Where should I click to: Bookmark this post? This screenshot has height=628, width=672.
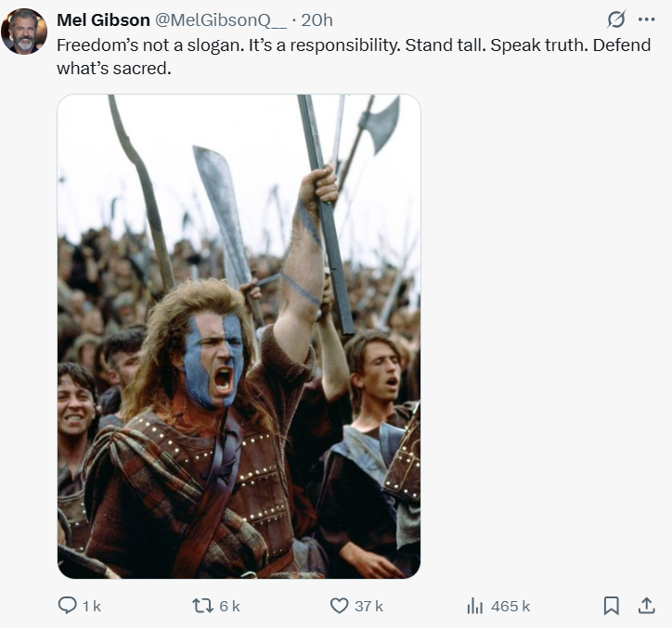click(x=611, y=605)
